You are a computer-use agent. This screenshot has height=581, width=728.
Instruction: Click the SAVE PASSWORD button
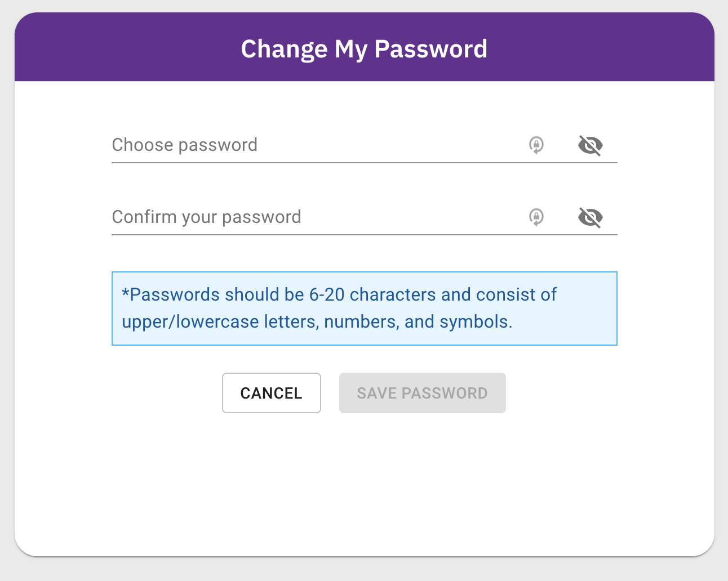click(x=423, y=393)
